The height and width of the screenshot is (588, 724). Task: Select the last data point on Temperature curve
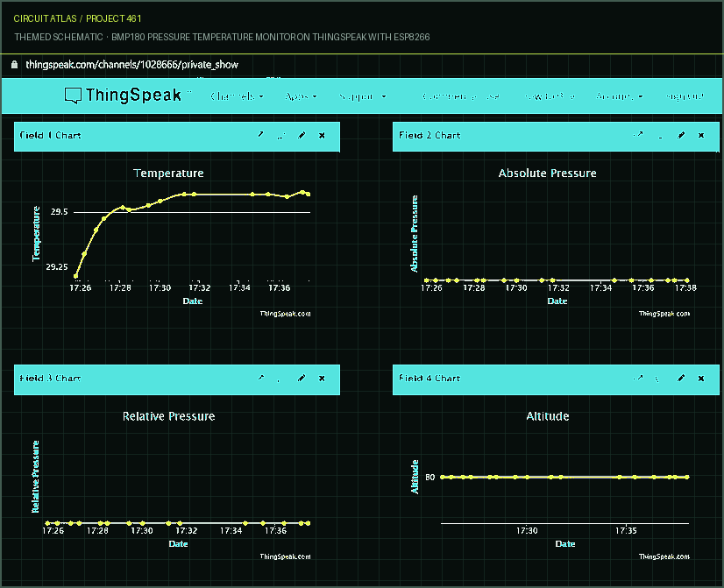(308, 195)
